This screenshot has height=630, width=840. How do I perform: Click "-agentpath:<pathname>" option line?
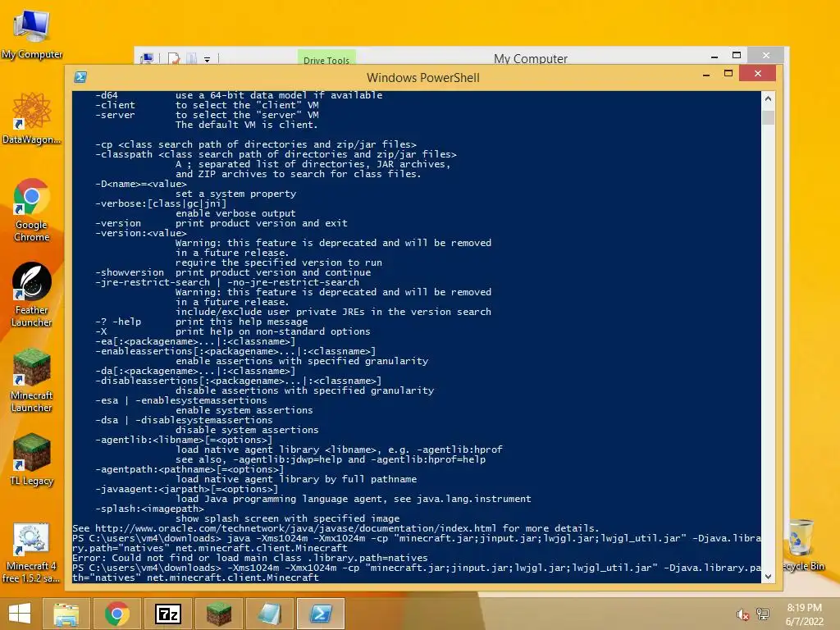point(189,469)
